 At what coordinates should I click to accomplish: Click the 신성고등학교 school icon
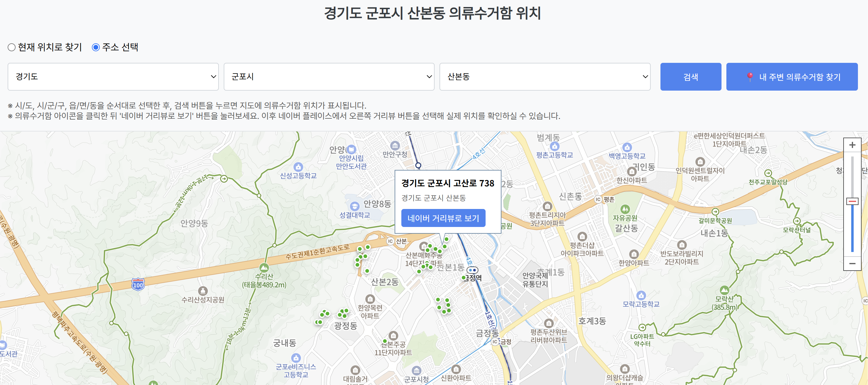298,167
